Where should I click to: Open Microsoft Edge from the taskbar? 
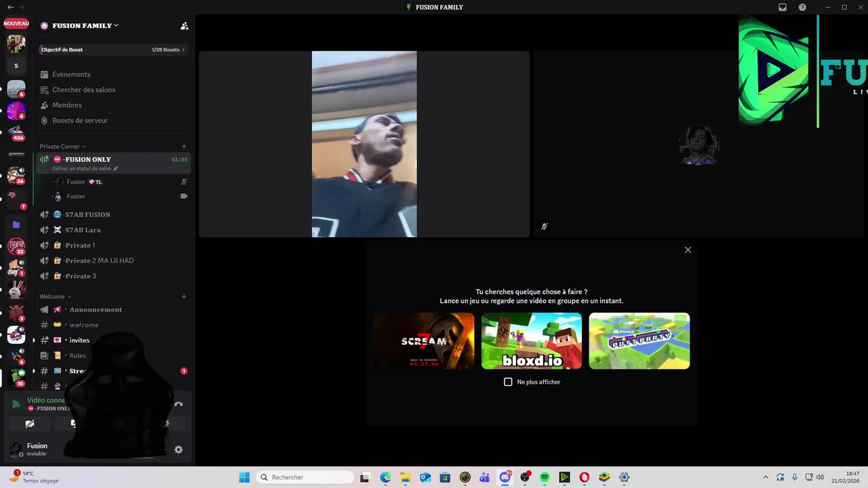[x=385, y=477]
